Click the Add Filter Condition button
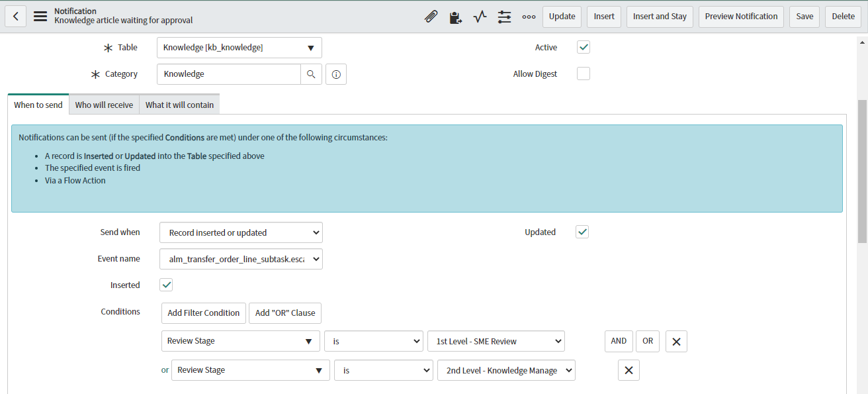868x394 pixels. click(x=204, y=313)
